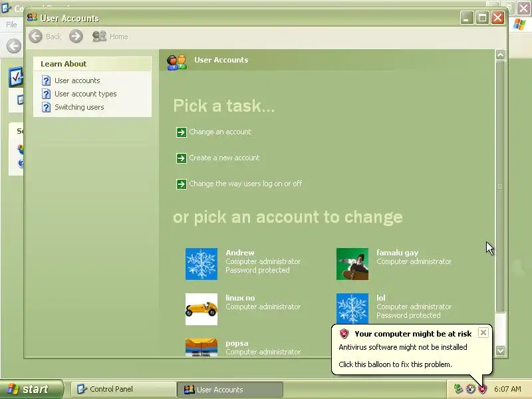This screenshot has width=532, height=399.
Task: Open the popsa account name
Action: pos(237,343)
